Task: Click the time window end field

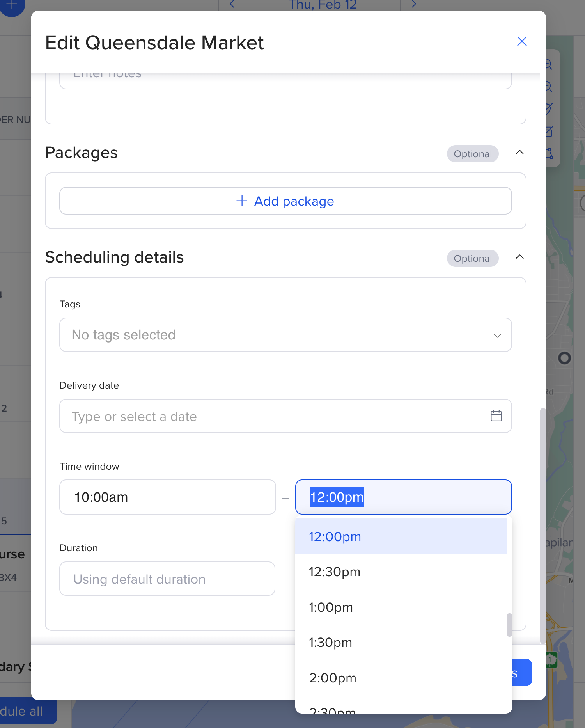Action: tap(403, 497)
